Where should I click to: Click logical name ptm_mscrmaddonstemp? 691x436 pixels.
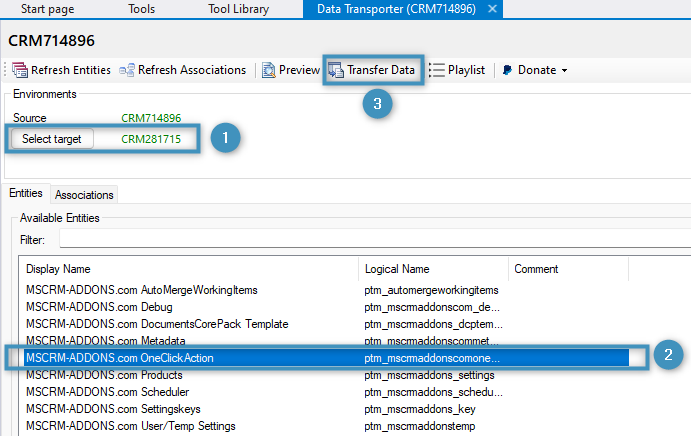[420, 426]
